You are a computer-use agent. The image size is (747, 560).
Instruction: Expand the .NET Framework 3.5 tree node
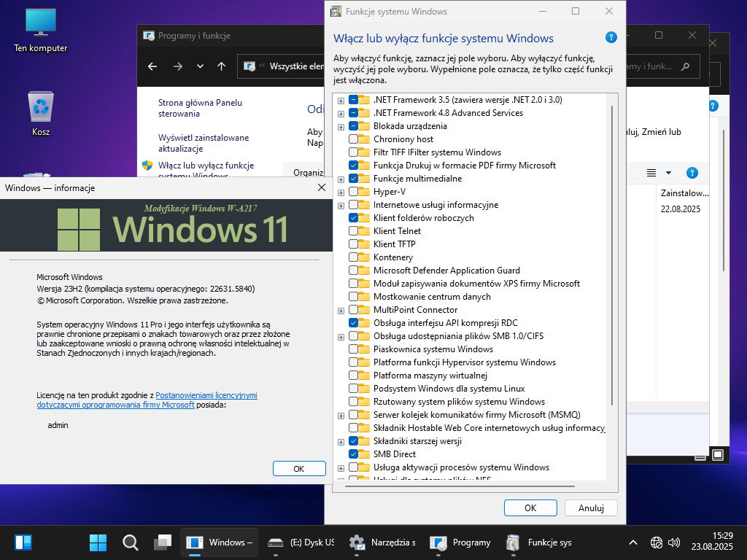point(341,100)
